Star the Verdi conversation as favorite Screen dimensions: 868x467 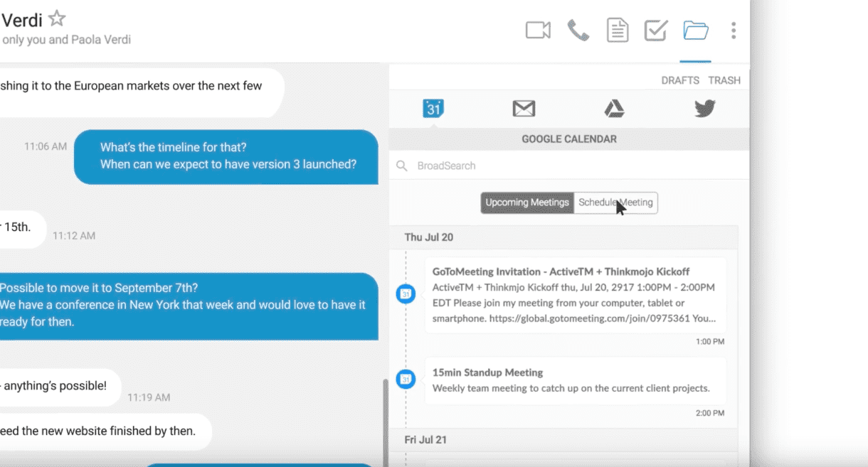point(57,19)
